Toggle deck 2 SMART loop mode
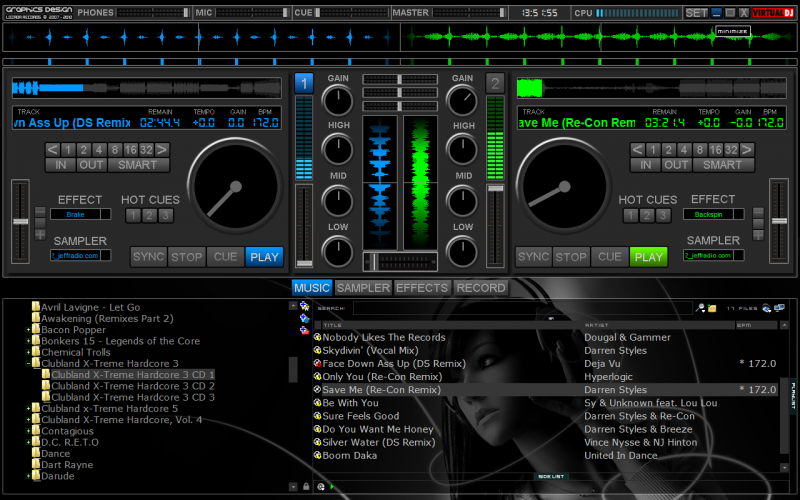 [723, 165]
